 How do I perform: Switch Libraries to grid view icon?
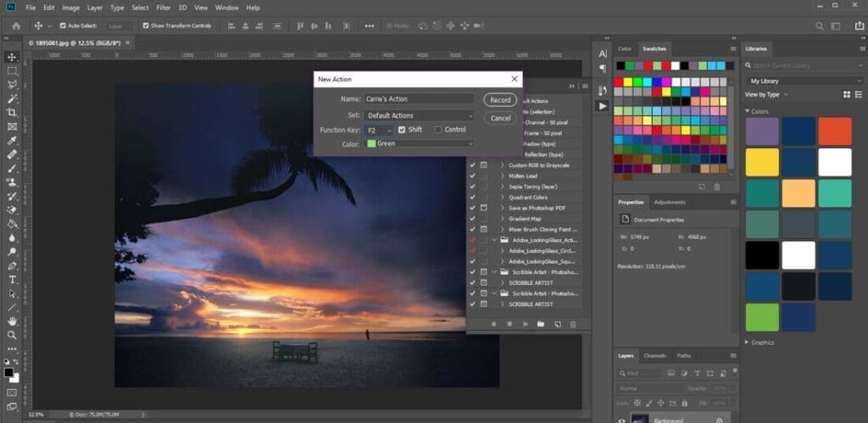[x=847, y=95]
